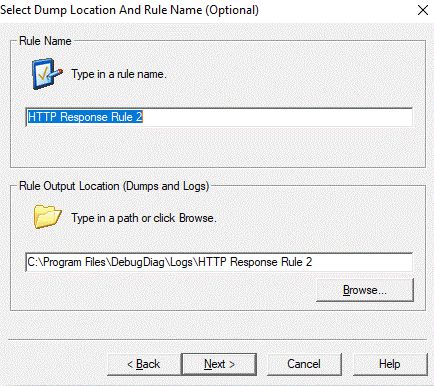The width and height of the screenshot is (434, 386).
Task: Open Help for this dialog
Action: point(390,364)
